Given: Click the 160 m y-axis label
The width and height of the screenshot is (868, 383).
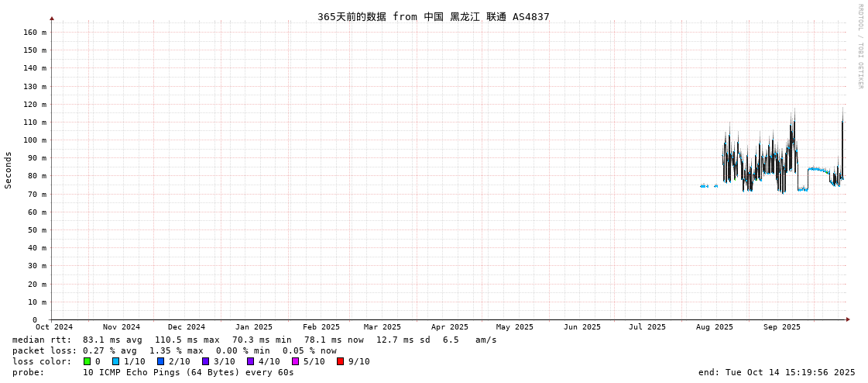Looking at the screenshot, I should 35,33.
